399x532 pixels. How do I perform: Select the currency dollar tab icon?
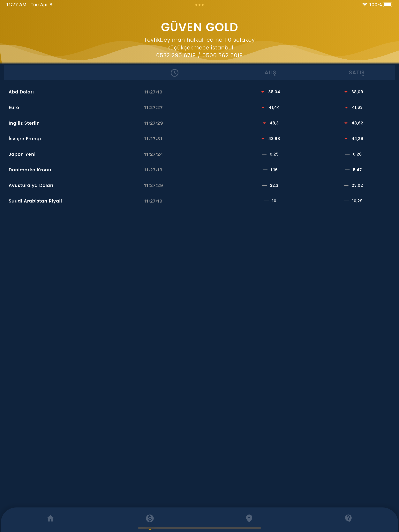[150, 518]
